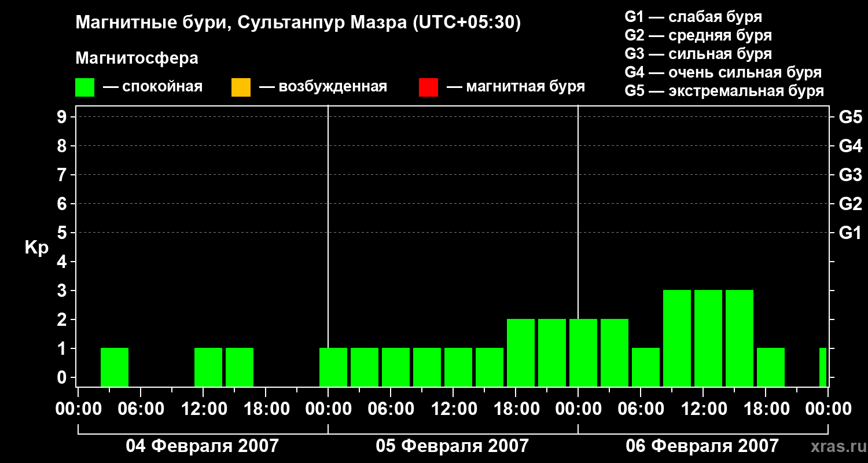Click the Kp 1 bar near 15:00, 04 Февраля
The width and height of the screenshot is (868, 463).
click(x=240, y=367)
